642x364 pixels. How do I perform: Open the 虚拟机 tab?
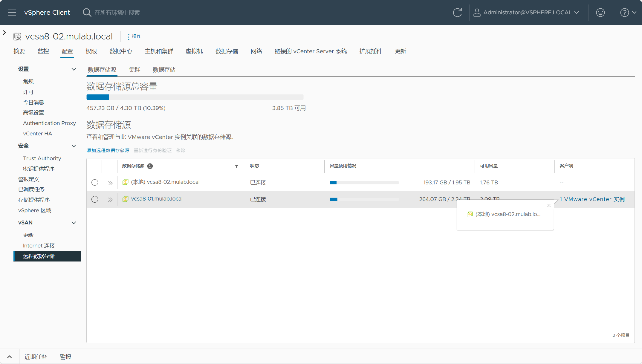coord(194,51)
